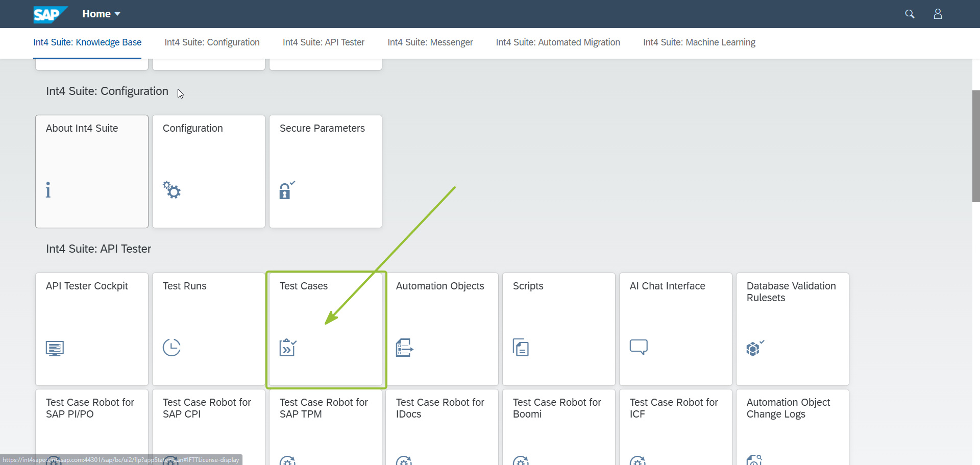Switch to Int4 Suite: Messenger tab
Screen dimensions: 980x465
430,42
